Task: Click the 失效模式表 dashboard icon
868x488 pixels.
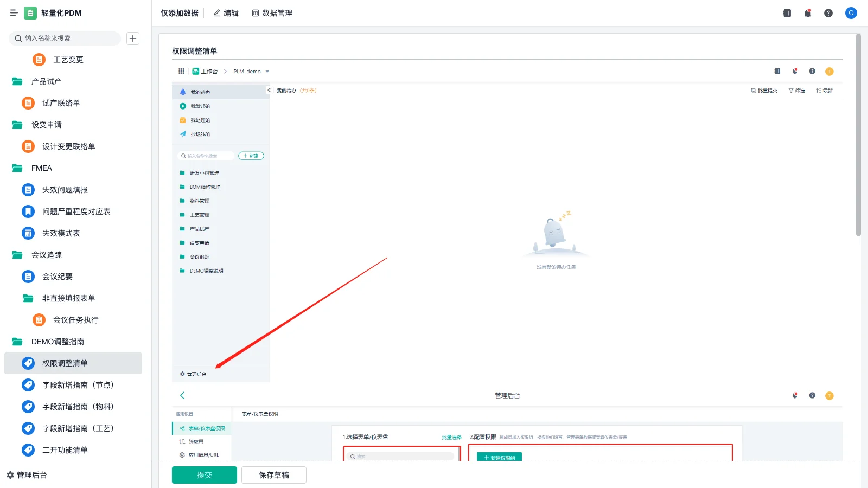Action: pyautogui.click(x=28, y=233)
